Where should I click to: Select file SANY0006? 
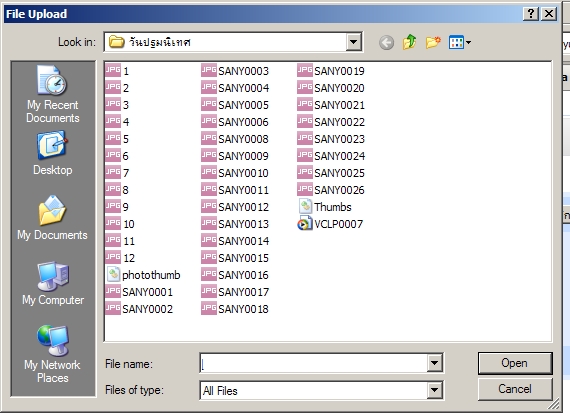coord(235,121)
